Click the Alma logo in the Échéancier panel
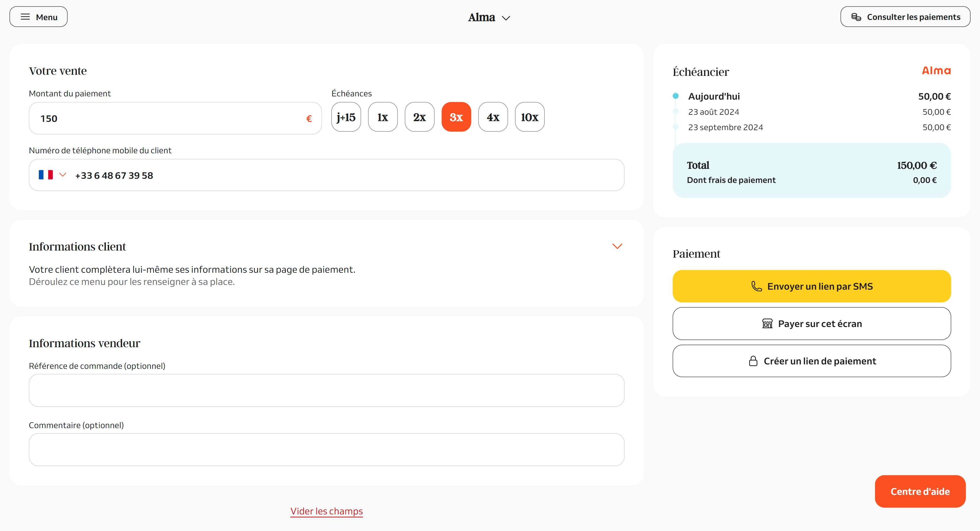Image resolution: width=980 pixels, height=531 pixels. [936, 71]
